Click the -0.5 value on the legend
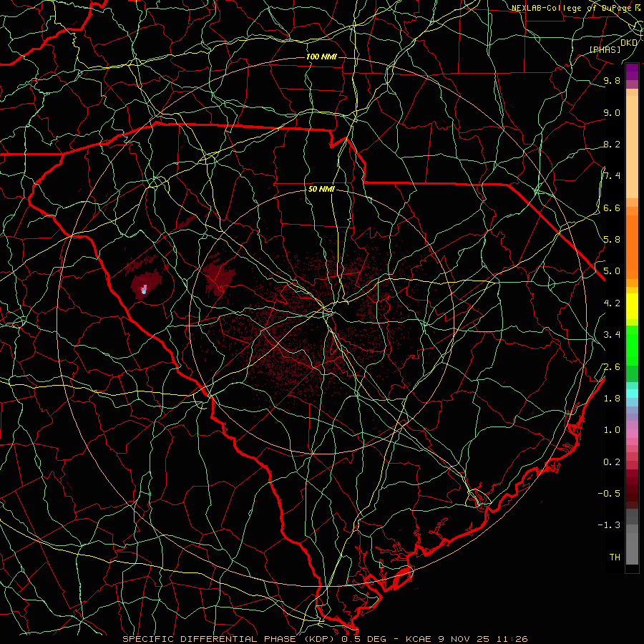The image size is (644, 644). (x=609, y=494)
